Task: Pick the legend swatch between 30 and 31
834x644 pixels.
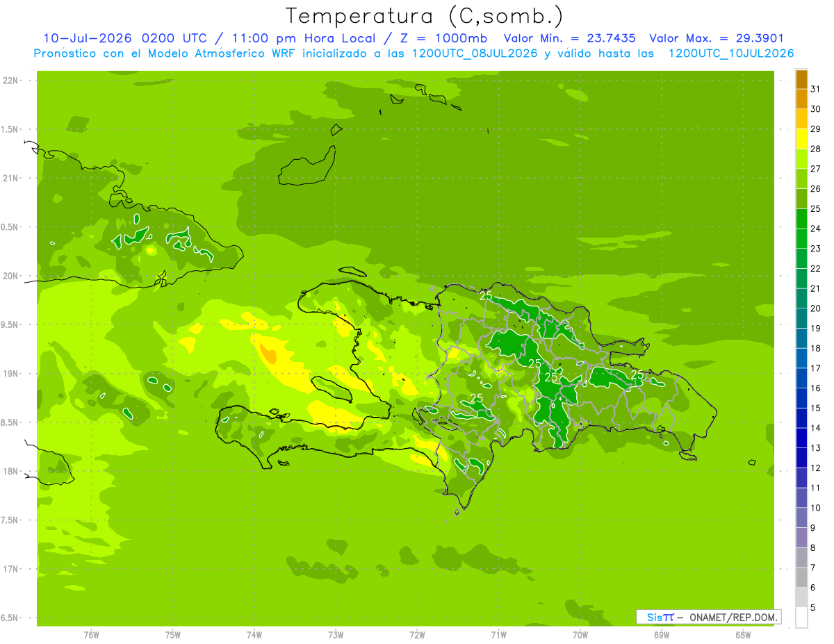Action: coord(801,99)
